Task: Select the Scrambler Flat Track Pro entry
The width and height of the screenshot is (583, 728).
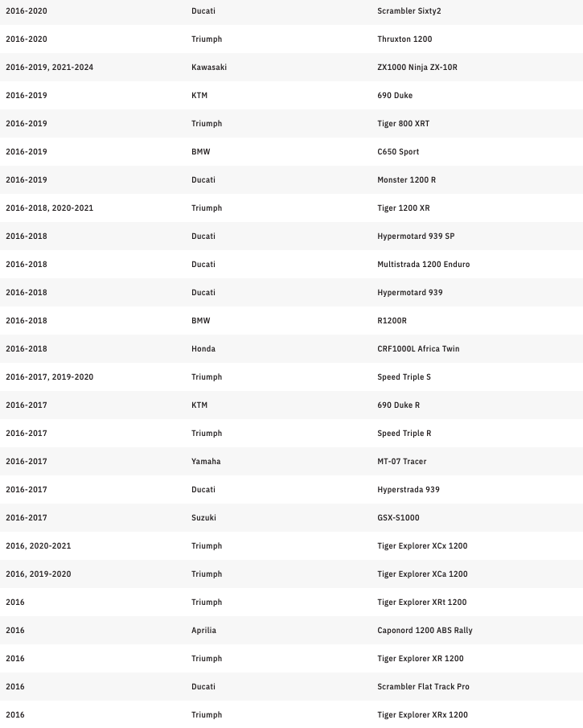Action: (423, 687)
